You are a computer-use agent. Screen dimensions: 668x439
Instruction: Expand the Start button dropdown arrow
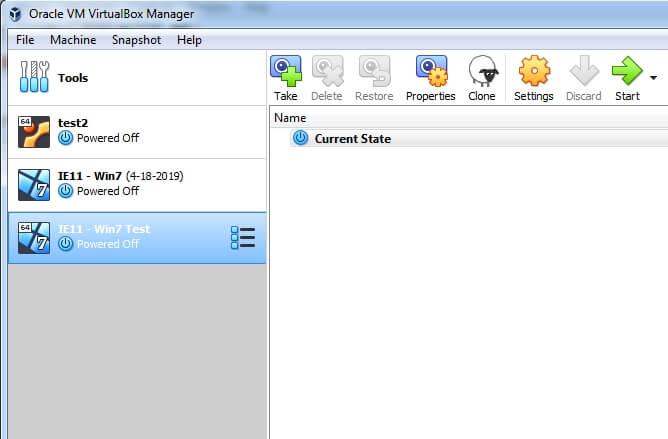[654, 78]
